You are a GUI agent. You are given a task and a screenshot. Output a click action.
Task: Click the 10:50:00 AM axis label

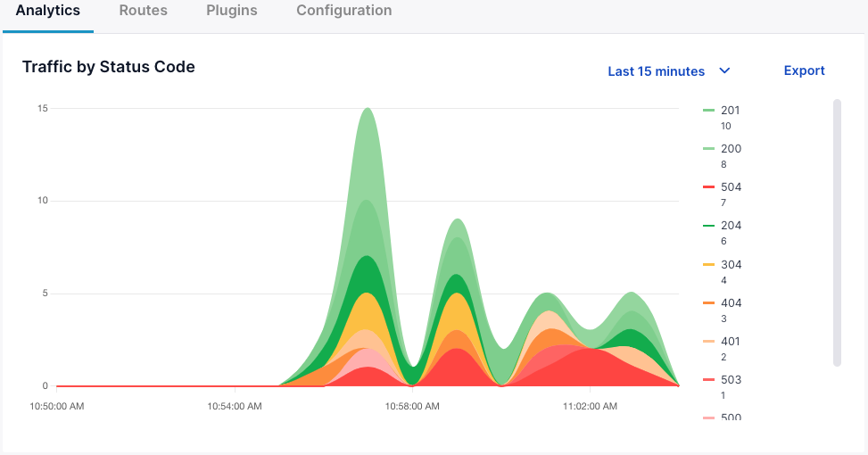tap(57, 406)
